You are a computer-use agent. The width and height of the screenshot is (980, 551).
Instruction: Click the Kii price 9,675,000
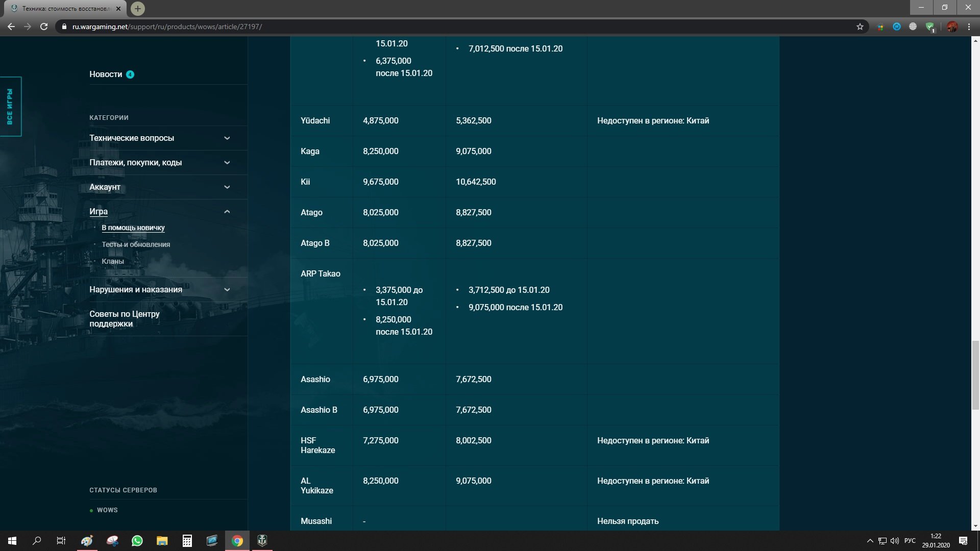pos(381,182)
